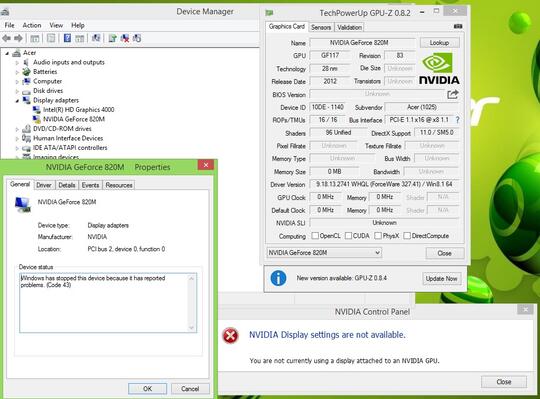Click the Intel(R) HD Graphics 4000 adapter icon
540x399 pixels.
click(37, 110)
